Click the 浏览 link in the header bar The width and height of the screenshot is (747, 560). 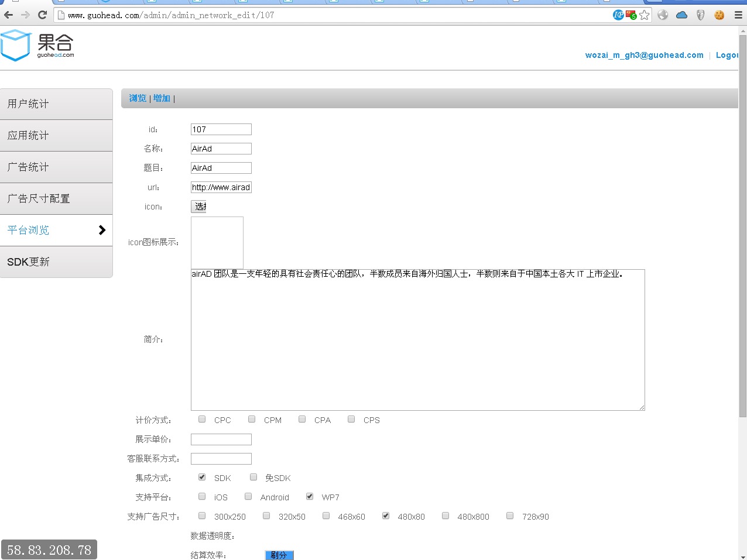tap(138, 98)
